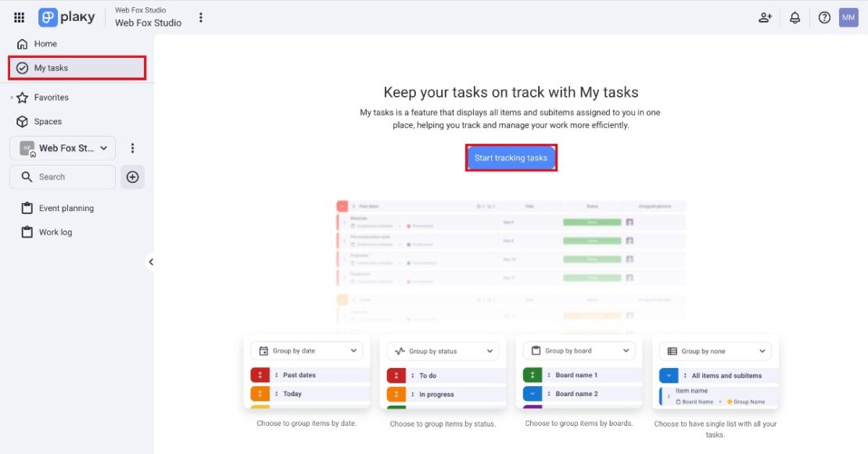
Task: Click the Favorites star icon
Action: tap(23, 97)
